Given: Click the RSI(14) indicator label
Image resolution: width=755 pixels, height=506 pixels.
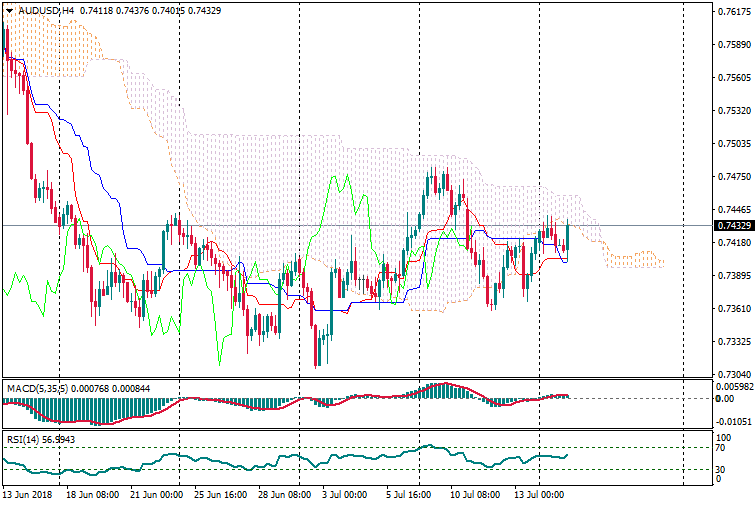Looking at the screenshot, I should [x=23, y=438].
